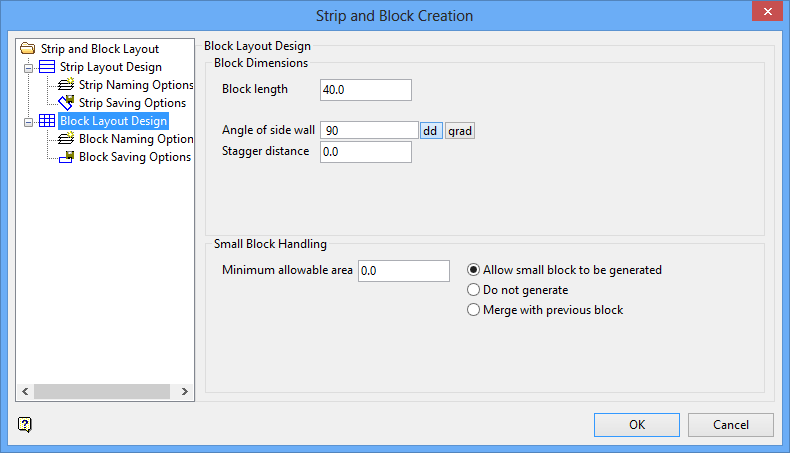Screen dimensions: 790x453
Task: Click the Block Layout Design grid icon
Action: (x=47, y=121)
